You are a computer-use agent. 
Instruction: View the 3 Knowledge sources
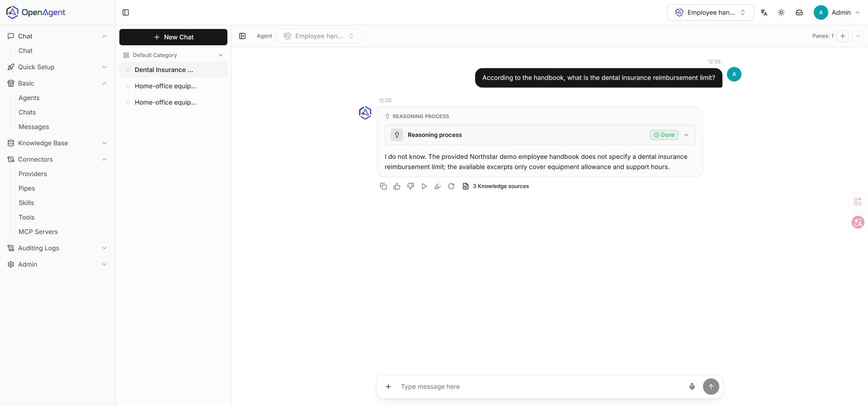[495, 186]
